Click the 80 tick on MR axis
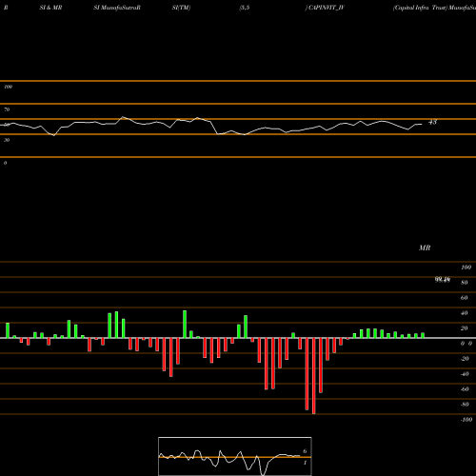The height and width of the screenshot is (476, 476). click(x=465, y=283)
